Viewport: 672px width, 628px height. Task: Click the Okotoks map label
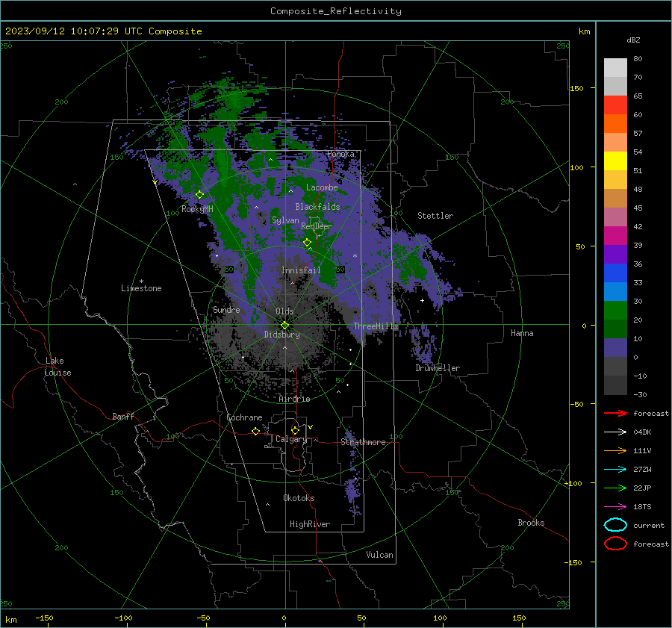pos(299,498)
